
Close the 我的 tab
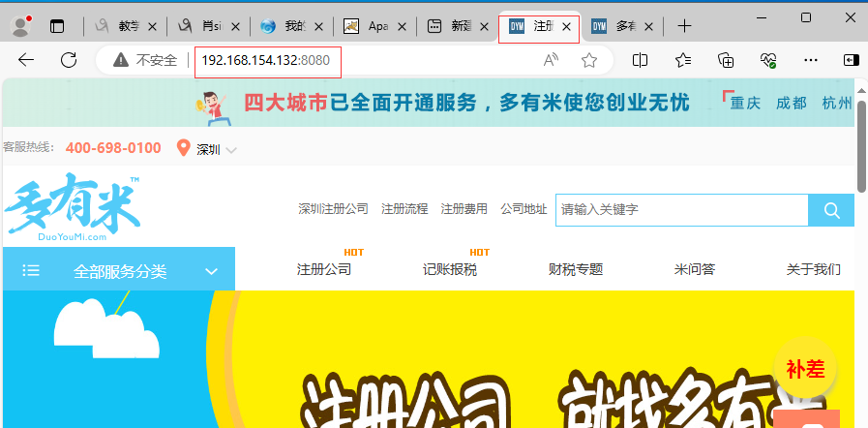[x=319, y=26]
